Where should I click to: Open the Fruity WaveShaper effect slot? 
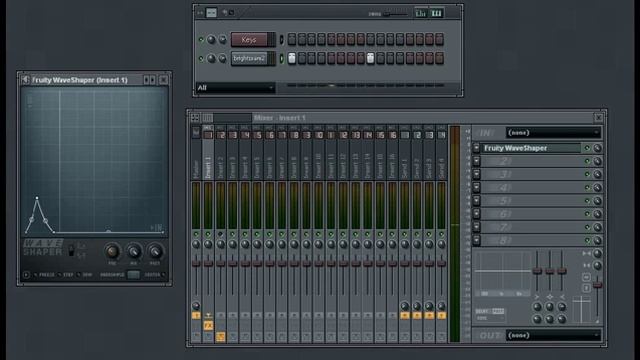click(531, 148)
